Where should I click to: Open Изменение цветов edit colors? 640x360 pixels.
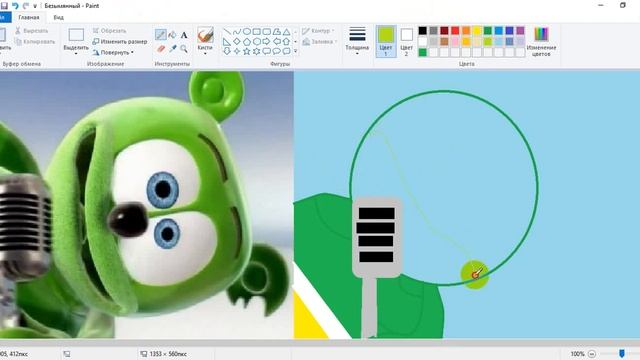[541, 41]
